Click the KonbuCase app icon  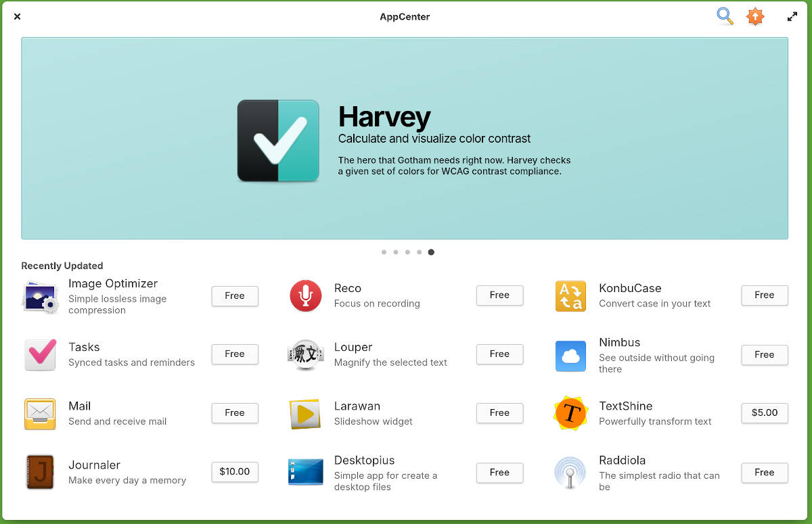[570, 295]
